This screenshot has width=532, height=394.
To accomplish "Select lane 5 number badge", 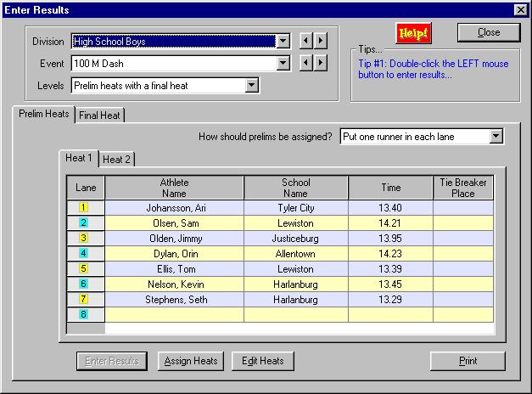I will click(83, 268).
